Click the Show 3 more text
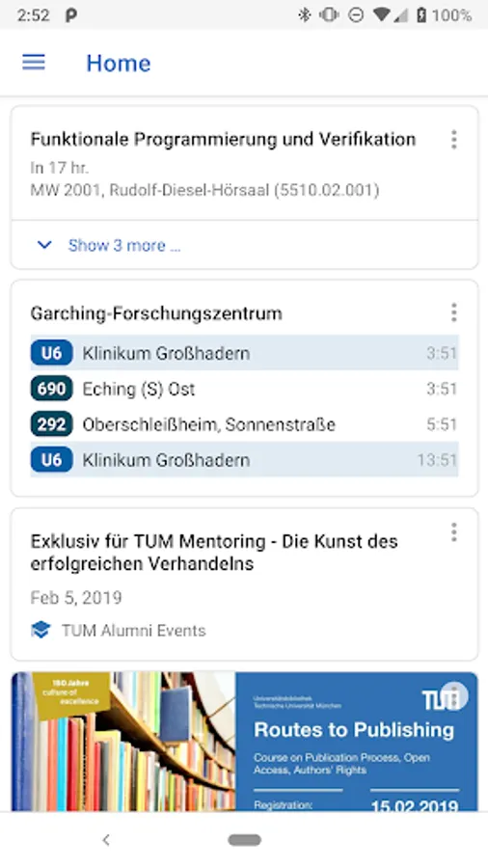This screenshot has width=488, height=868. coord(124,245)
